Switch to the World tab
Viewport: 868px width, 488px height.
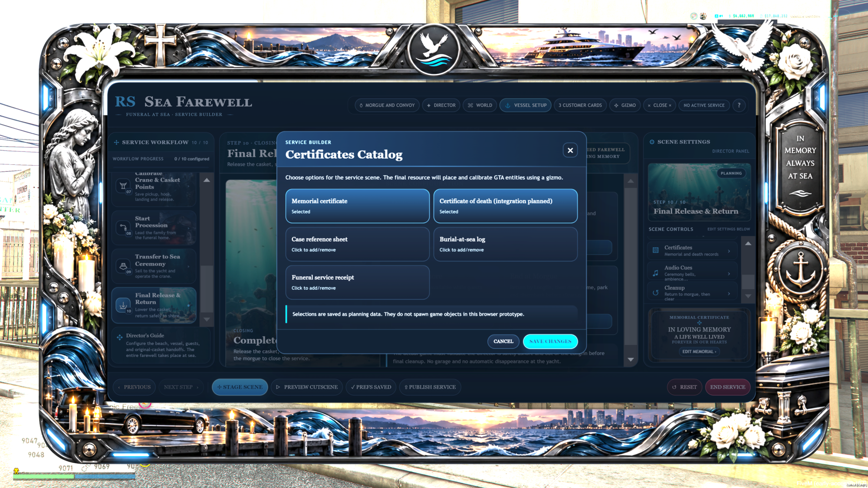coord(480,105)
